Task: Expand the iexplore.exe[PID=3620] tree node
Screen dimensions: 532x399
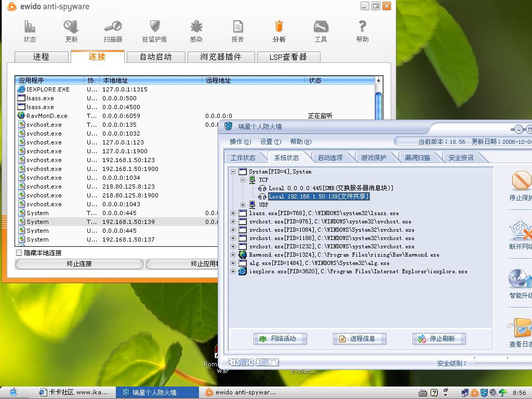Action: tap(233, 271)
